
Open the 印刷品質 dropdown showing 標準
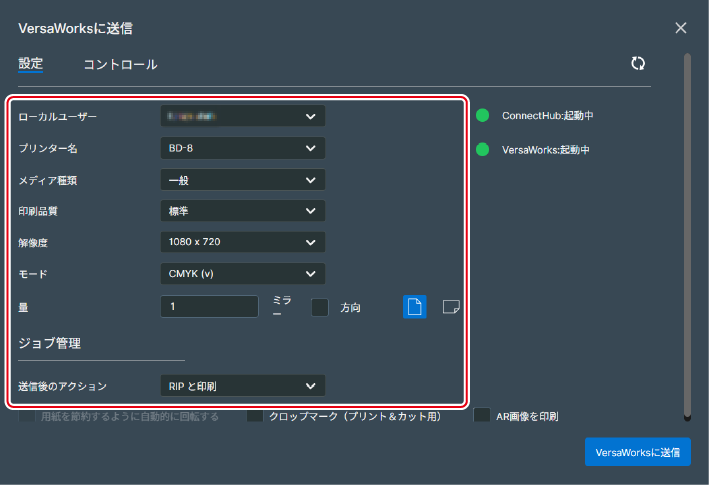(x=243, y=211)
